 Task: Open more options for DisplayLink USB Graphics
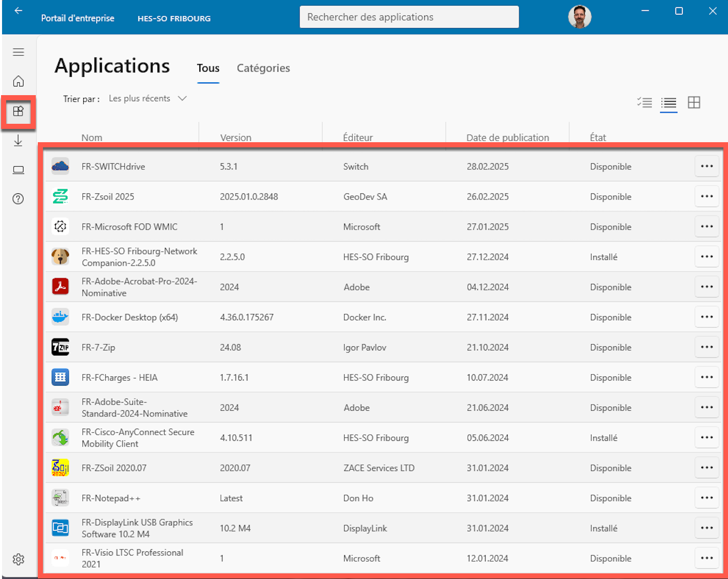(x=707, y=528)
